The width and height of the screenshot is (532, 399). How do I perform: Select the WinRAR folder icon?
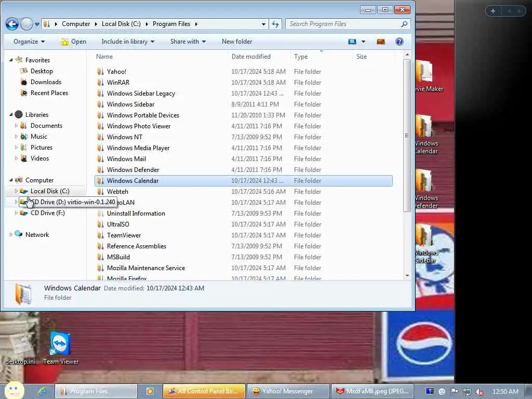[x=100, y=83]
